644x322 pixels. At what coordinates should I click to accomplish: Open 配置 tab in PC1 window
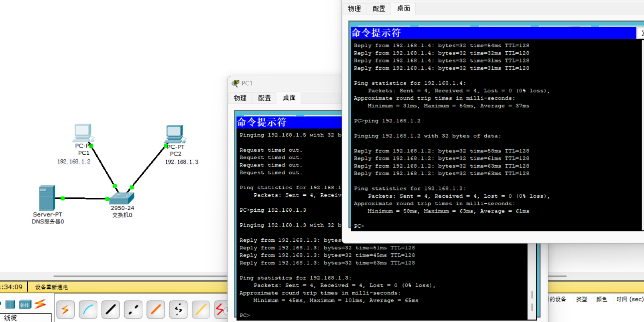click(x=264, y=98)
